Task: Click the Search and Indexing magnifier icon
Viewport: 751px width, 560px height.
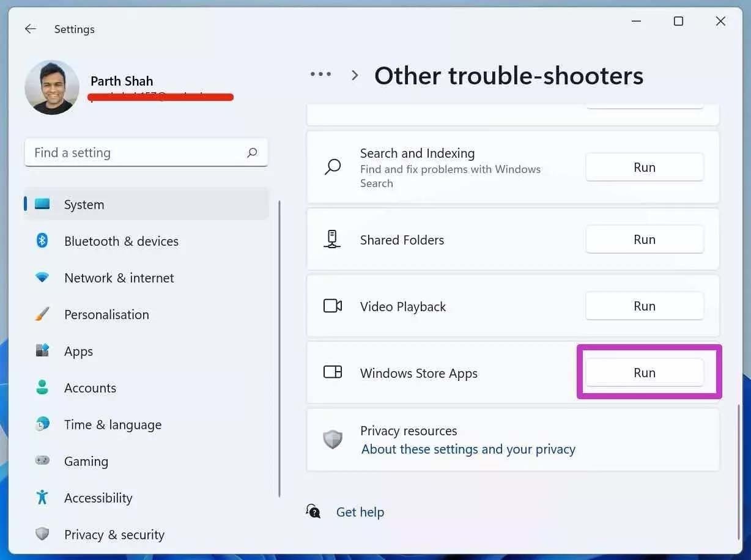Action: 333,167
